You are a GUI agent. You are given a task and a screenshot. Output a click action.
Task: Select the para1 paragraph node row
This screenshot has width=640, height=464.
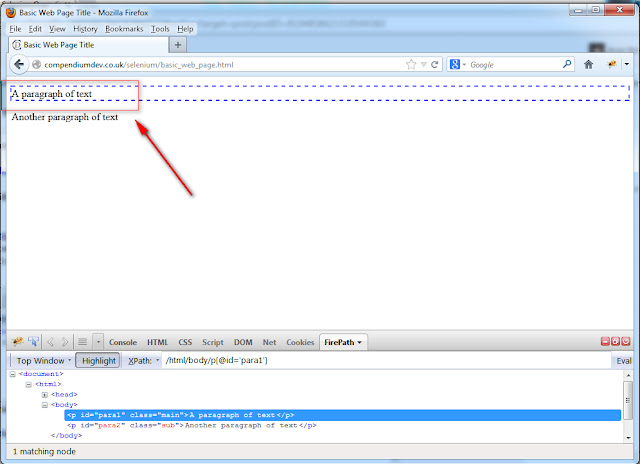click(x=342, y=415)
